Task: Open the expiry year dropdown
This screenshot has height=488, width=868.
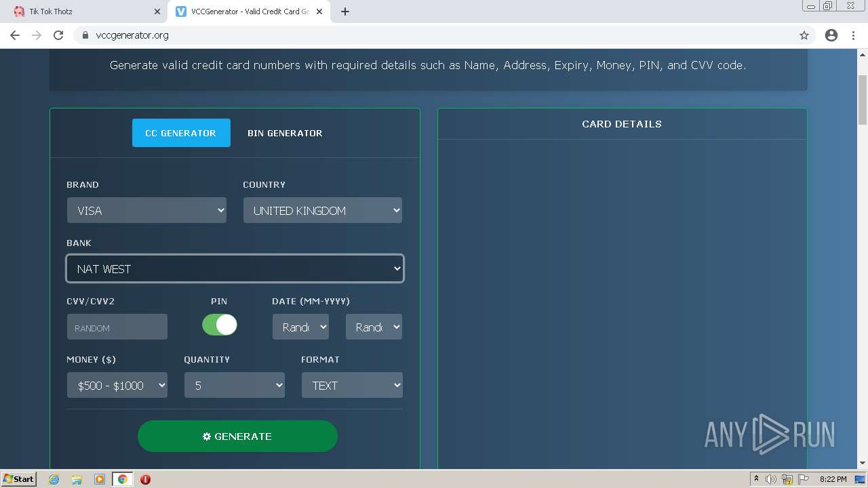Action: (374, 327)
